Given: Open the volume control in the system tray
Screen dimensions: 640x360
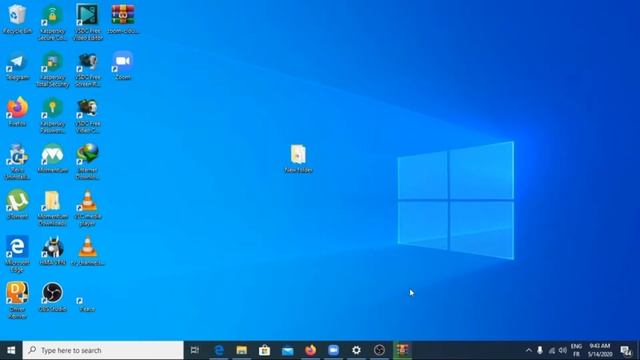Looking at the screenshot, I should point(563,350).
